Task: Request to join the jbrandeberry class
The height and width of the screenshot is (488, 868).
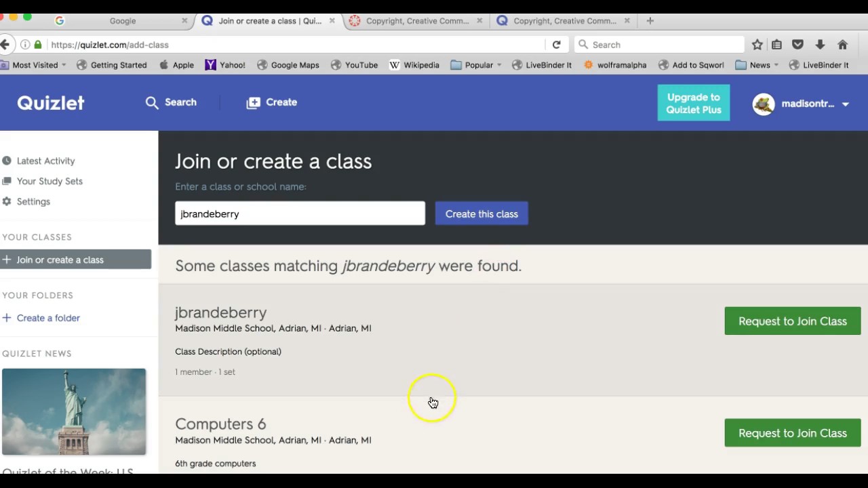Action: 792,321
